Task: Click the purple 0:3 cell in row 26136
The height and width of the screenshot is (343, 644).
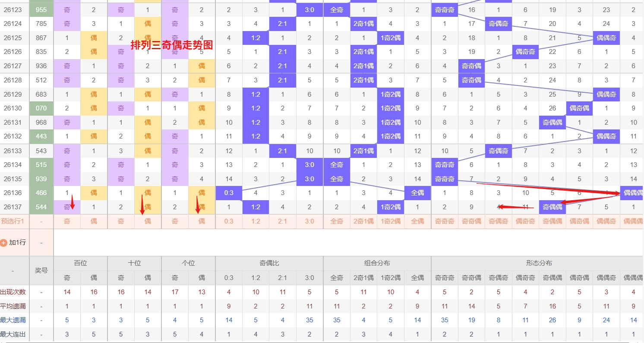Action: (229, 193)
